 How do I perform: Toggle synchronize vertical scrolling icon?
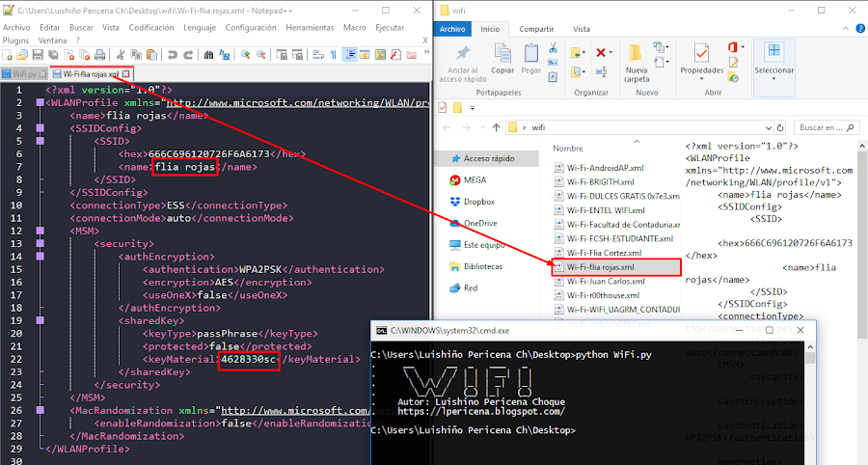(282, 54)
